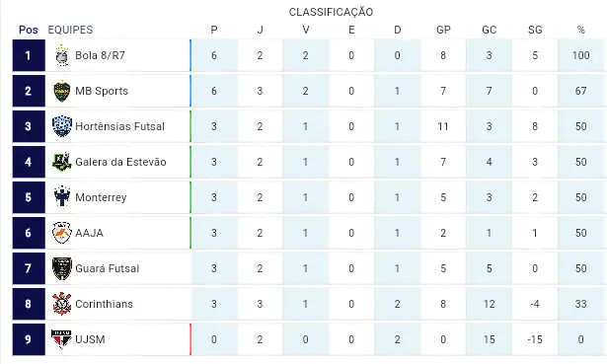Image resolution: width=607 pixels, height=364 pixels.
Task: Open the MB Sports team link
Action: point(102,92)
